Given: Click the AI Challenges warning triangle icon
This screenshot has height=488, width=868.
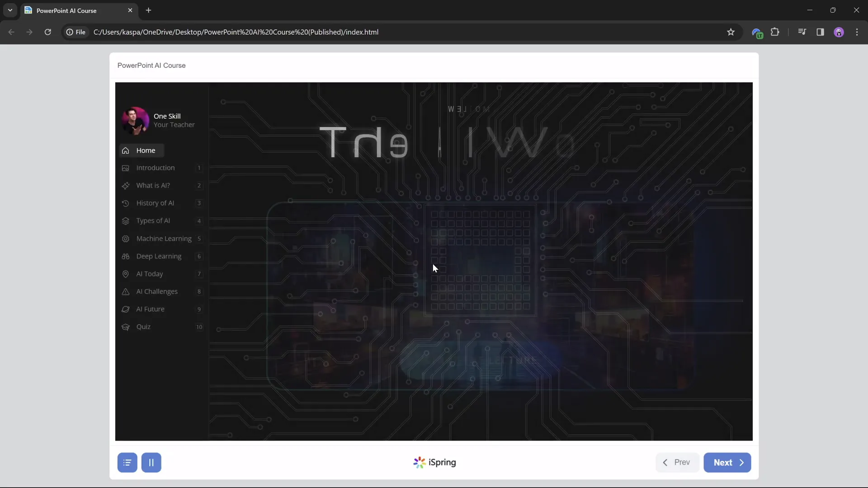Looking at the screenshot, I should [x=126, y=291].
